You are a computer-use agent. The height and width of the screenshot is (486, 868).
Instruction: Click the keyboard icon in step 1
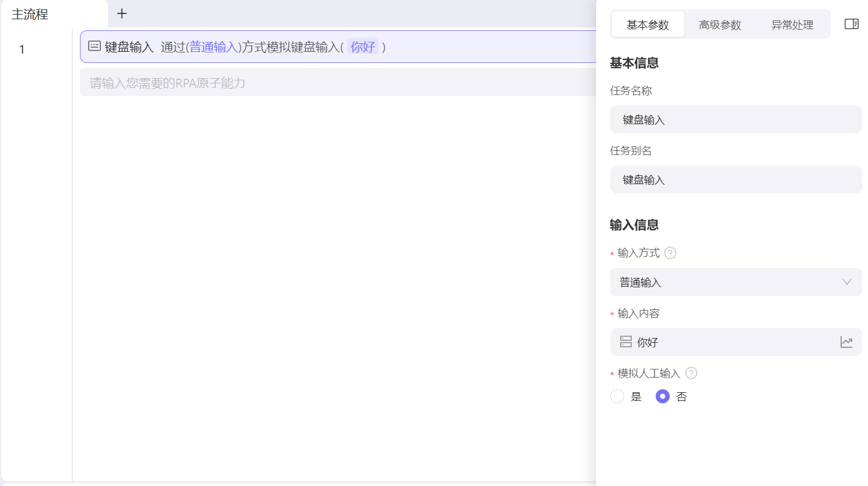pos(94,46)
